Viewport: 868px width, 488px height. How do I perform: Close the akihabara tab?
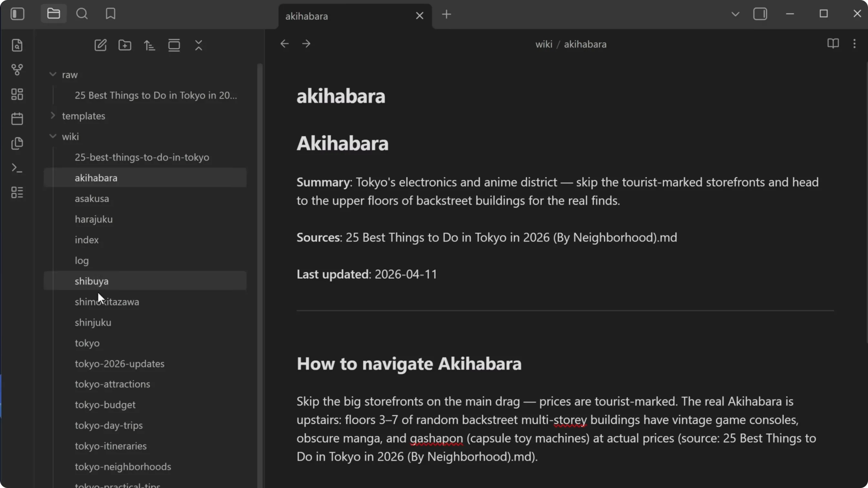tap(419, 16)
